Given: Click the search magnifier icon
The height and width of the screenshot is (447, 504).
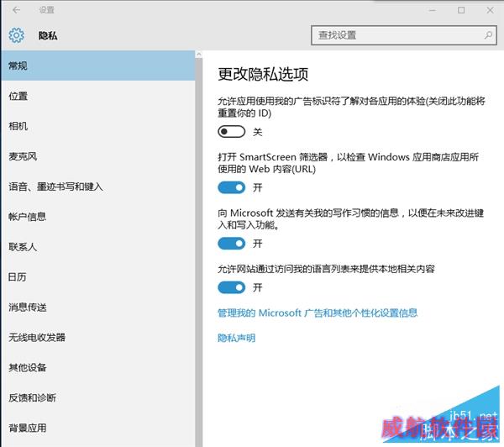Looking at the screenshot, I should (488, 35).
